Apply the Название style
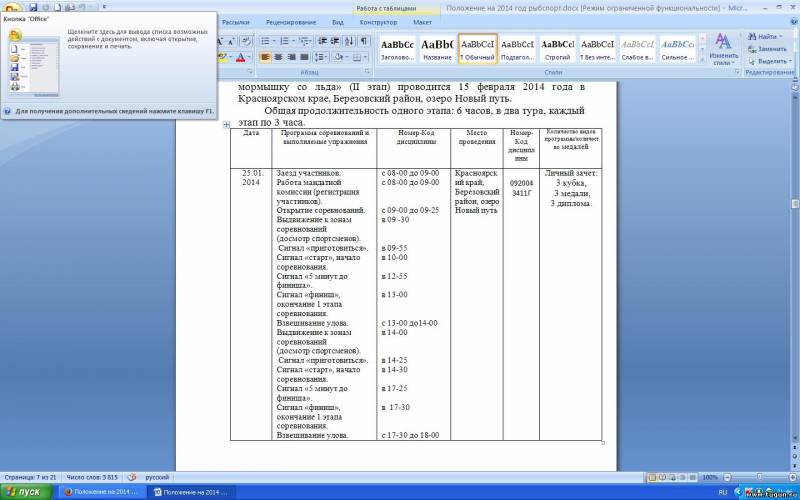 tap(437, 49)
